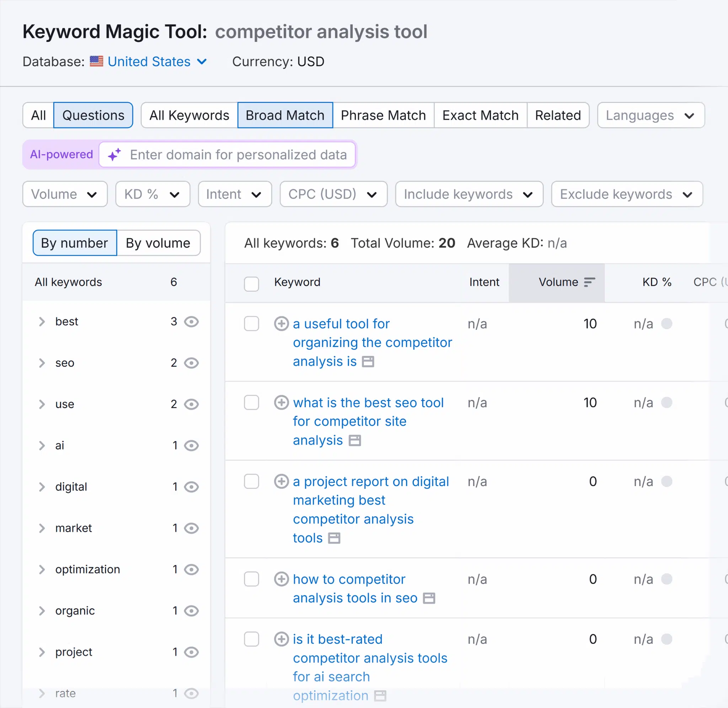Toggle eye icon for 'optimization' group
The width and height of the screenshot is (728, 708).
pos(192,569)
